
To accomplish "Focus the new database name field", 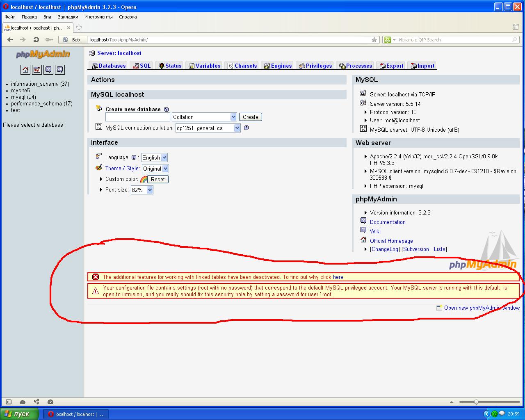I will 138,117.
